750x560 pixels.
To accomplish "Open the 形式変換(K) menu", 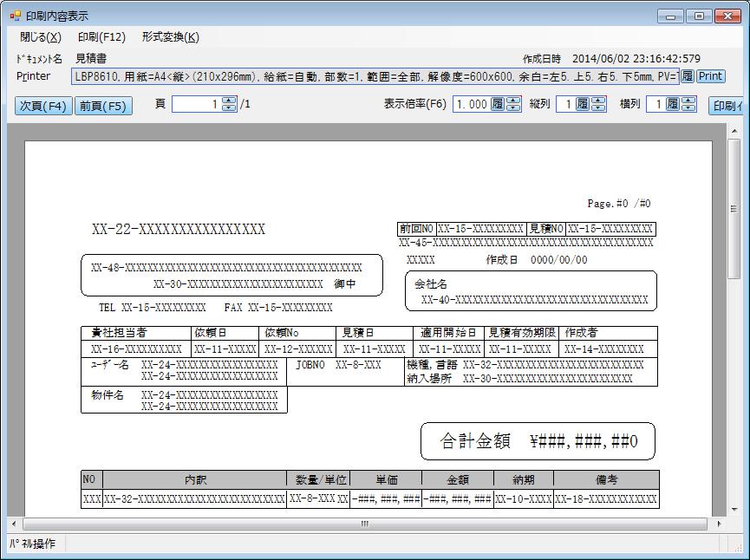I will point(170,36).
